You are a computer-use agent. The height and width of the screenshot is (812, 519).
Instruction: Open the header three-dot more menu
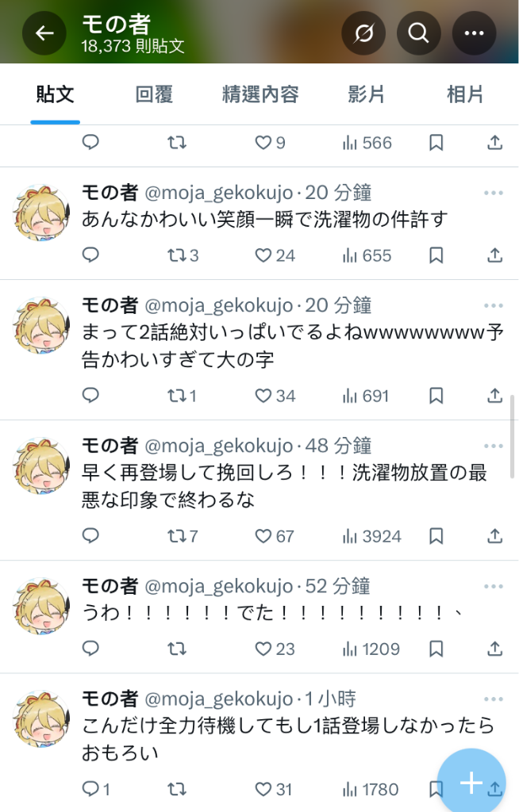click(474, 33)
